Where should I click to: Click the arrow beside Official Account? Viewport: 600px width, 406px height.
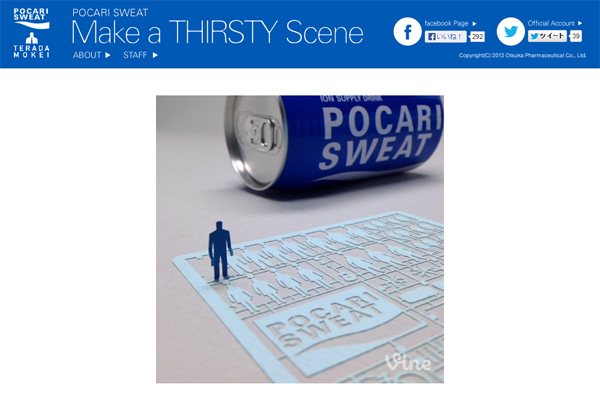pos(580,23)
